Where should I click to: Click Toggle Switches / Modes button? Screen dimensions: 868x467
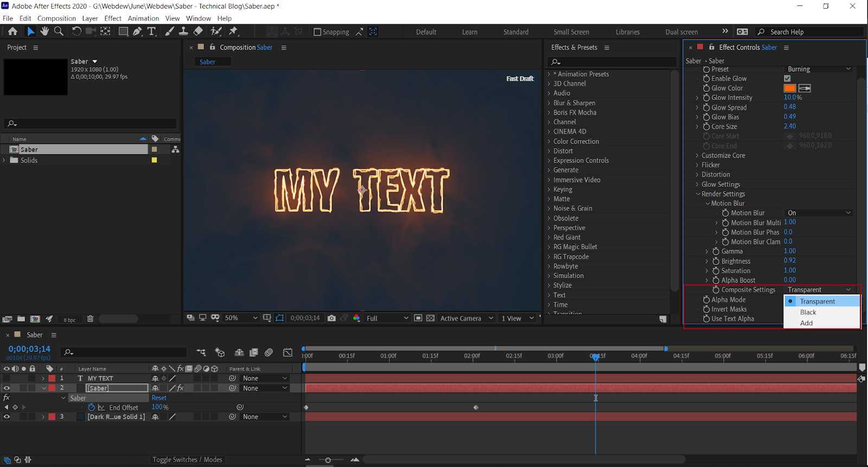pos(187,460)
